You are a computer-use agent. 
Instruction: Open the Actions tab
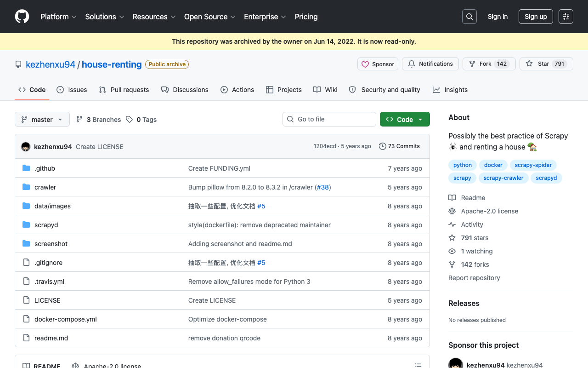[x=237, y=90]
